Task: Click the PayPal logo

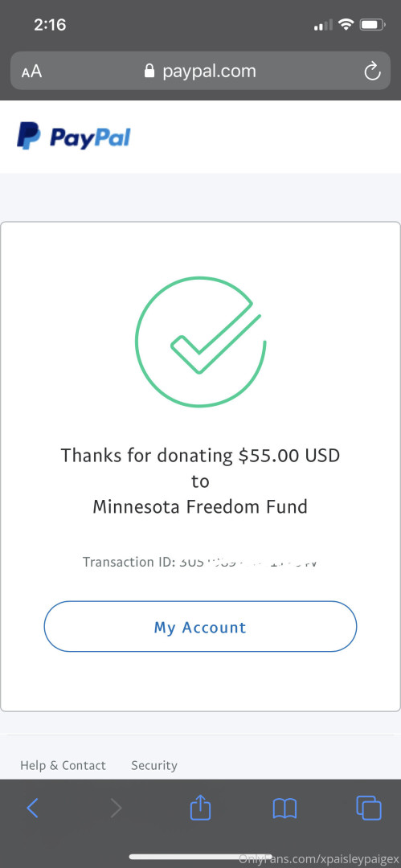Action: pos(74,136)
